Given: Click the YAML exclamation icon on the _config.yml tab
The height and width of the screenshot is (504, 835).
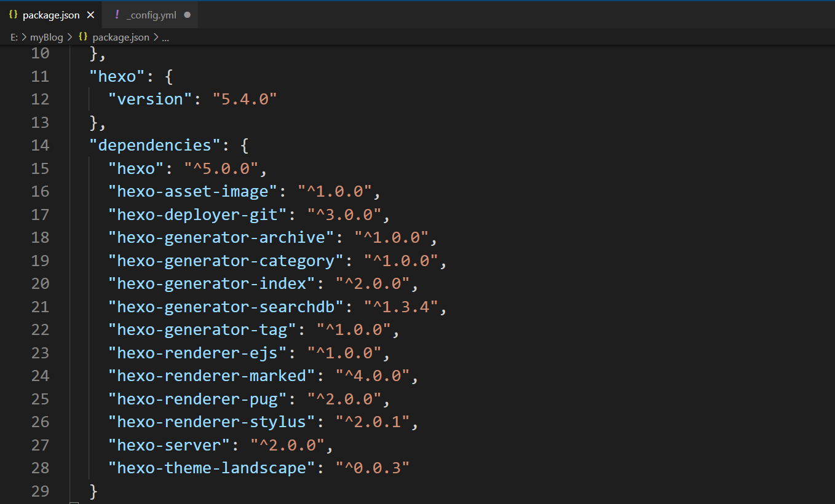Looking at the screenshot, I should 117,15.
